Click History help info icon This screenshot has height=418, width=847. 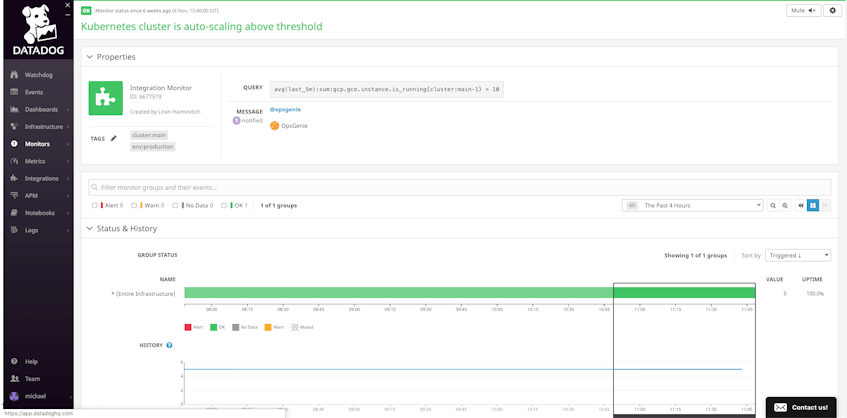pos(169,345)
